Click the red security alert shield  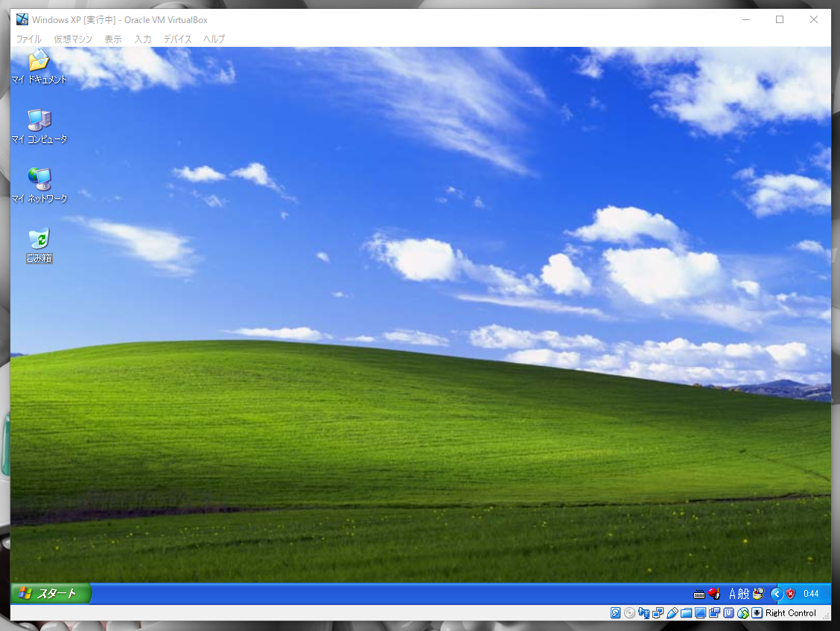(791, 594)
